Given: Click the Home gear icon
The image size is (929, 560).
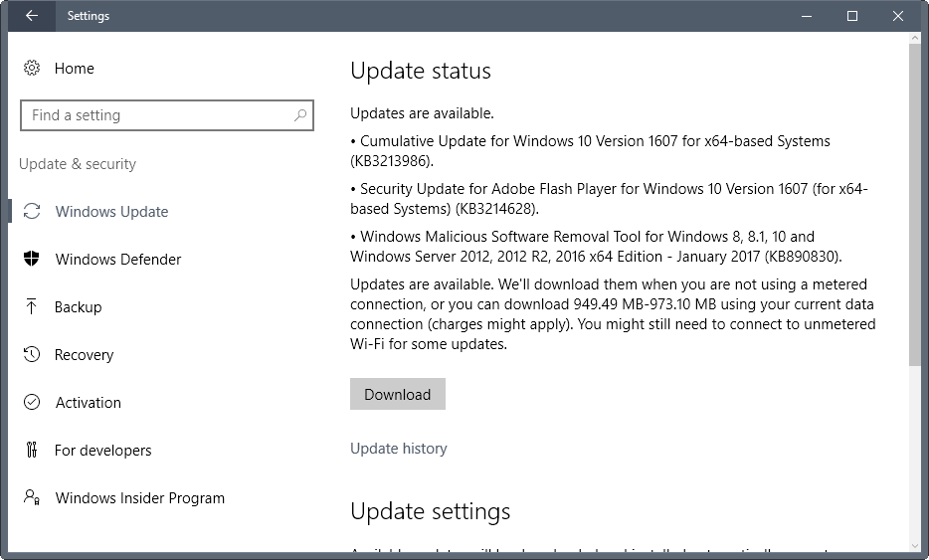Looking at the screenshot, I should [x=32, y=69].
